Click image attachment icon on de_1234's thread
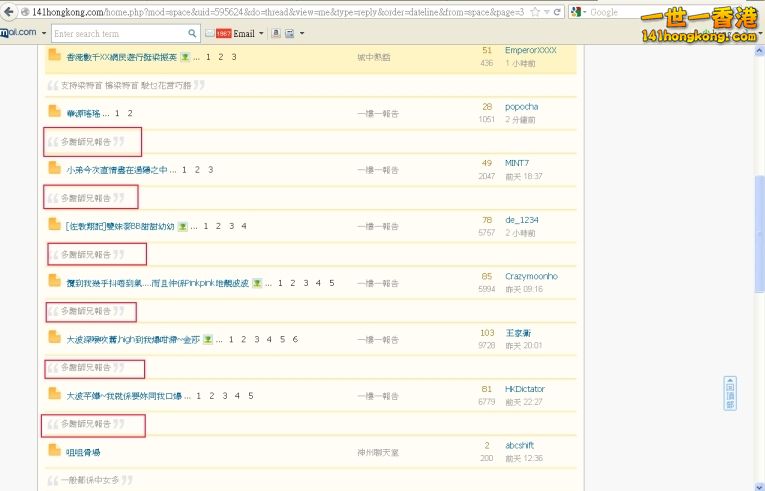765x491 pixels. pyautogui.click(x=183, y=226)
